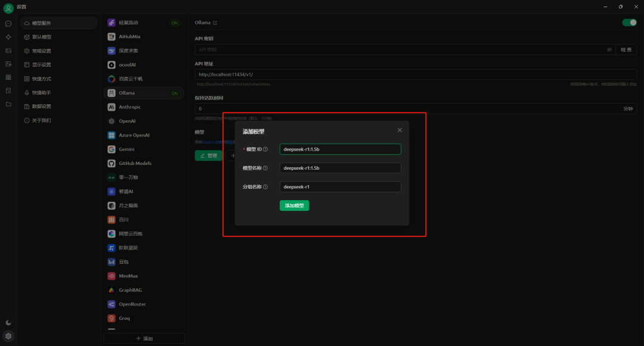Click the green 管理 models button
Image resolution: width=644 pixels, height=346 pixels.
[209, 156]
